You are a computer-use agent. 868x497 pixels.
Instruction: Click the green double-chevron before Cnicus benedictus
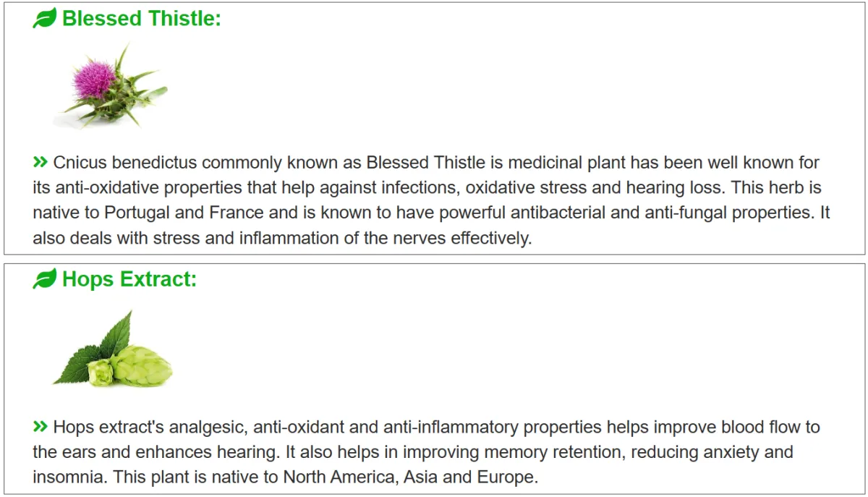pyautogui.click(x=40, y=161)
